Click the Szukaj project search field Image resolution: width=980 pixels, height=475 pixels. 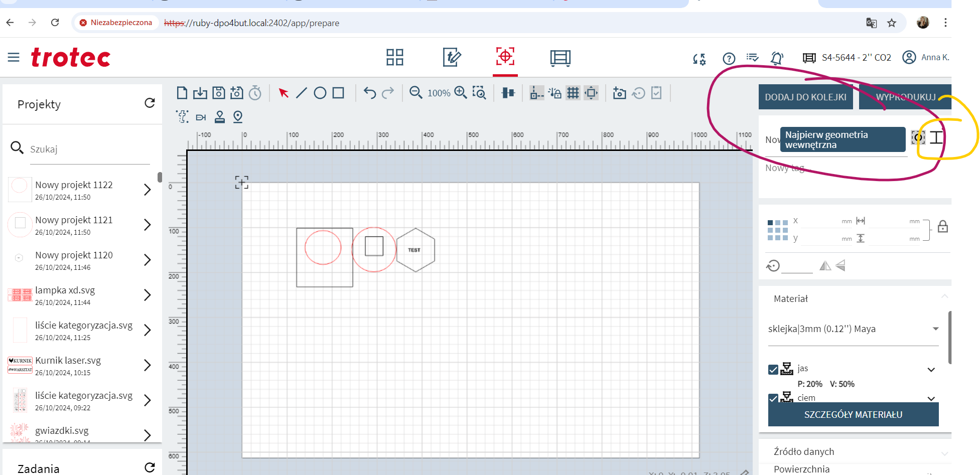(x=90, y=149)
